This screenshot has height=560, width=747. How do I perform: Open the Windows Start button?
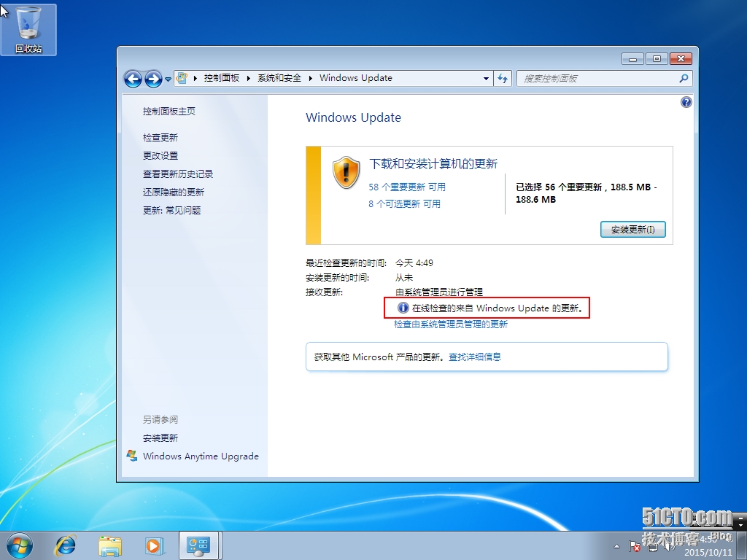(20, 545)
